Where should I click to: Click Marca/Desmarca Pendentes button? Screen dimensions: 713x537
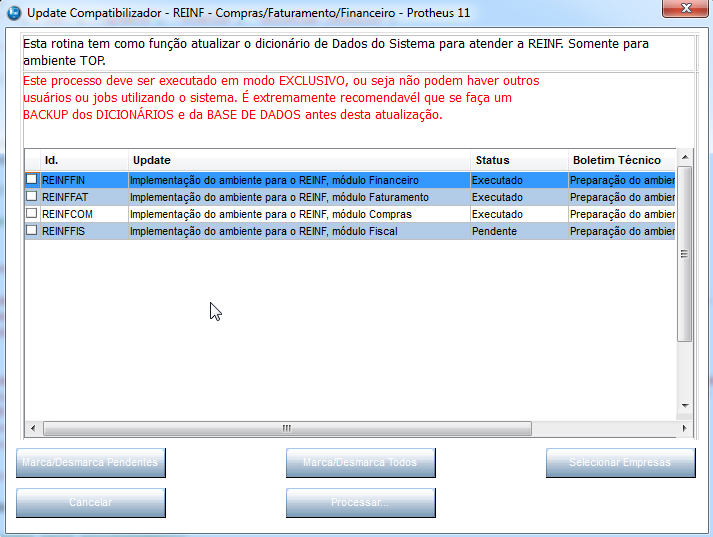(91, 462)
